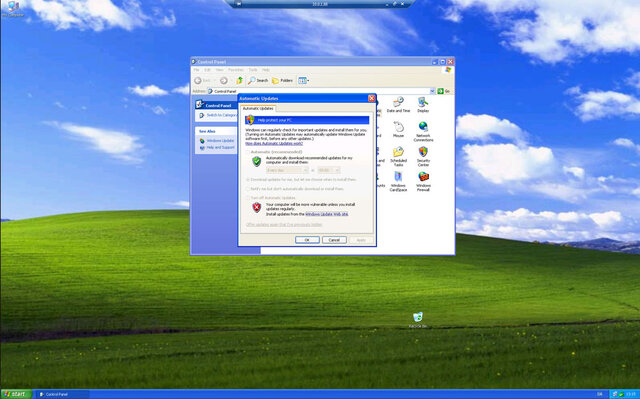Click Help and Support in See Also

(x=217, y=147)
